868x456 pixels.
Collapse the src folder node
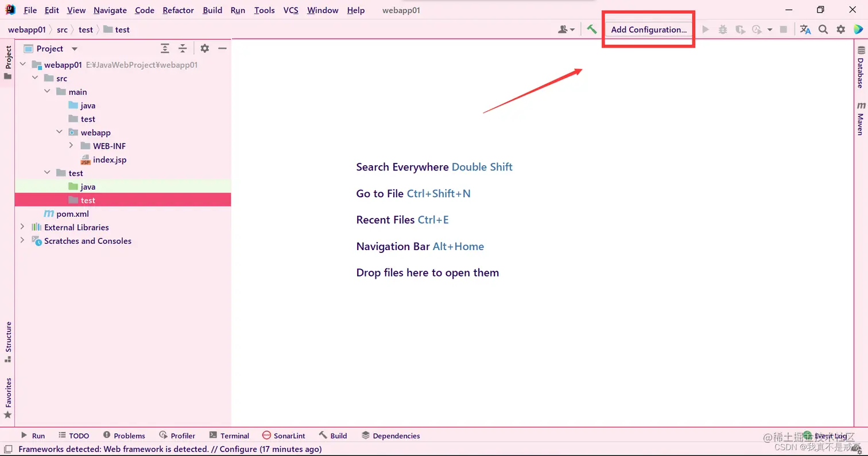[x=35, y=78]
